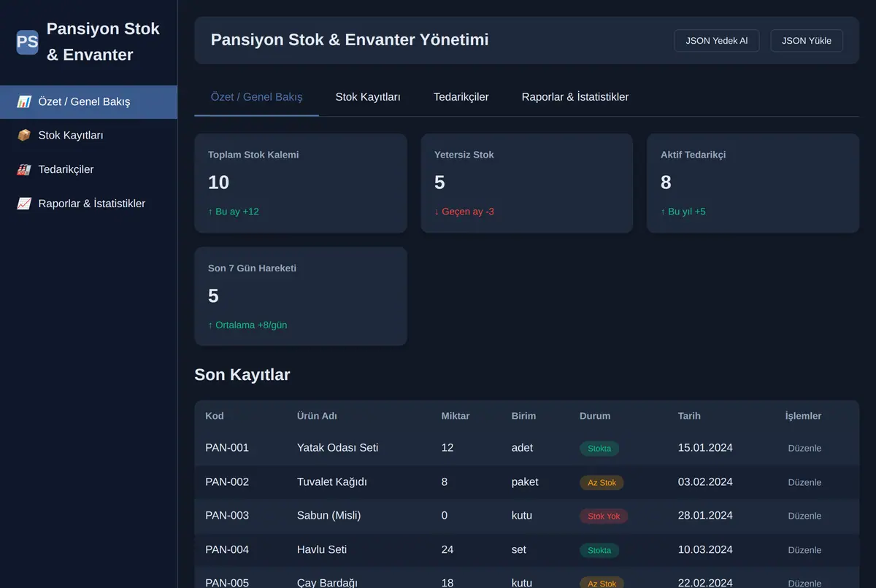The width and height of the screenshot is (876, 588).
Task: Click the Miktar column header
Action: [x=456, y=416]
